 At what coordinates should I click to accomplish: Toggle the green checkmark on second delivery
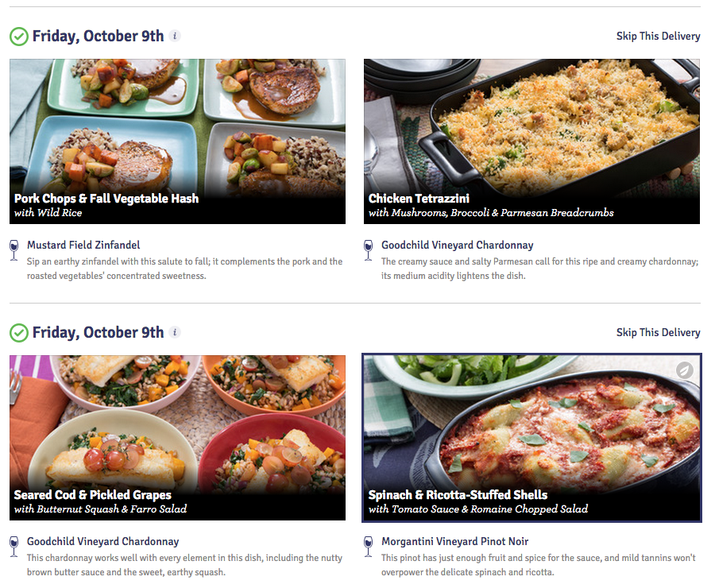[17, 332]
